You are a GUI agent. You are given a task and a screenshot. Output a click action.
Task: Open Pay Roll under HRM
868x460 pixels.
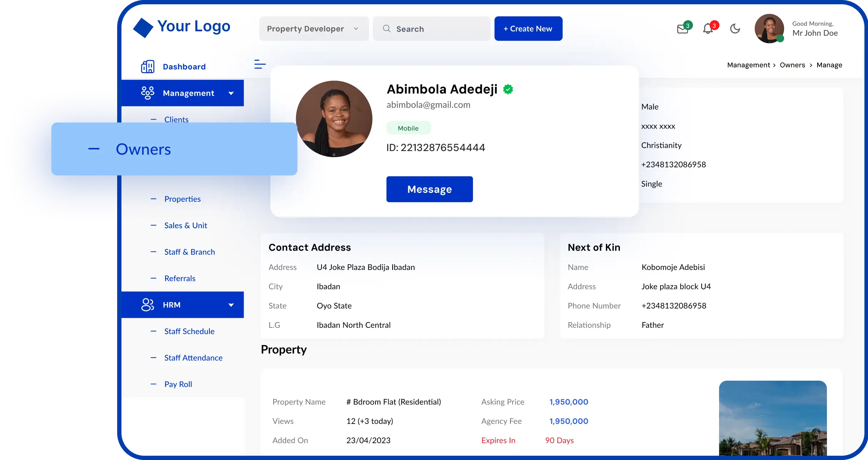(x=178, y=384)
